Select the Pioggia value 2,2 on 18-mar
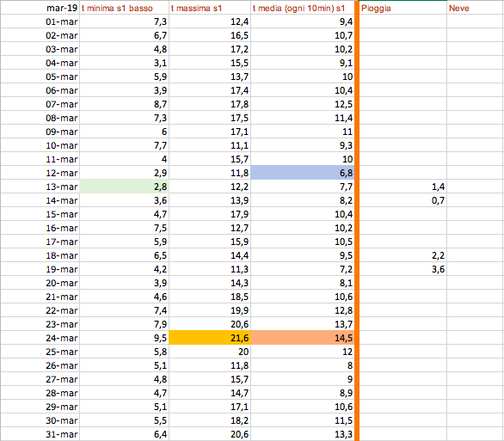Screen dimensions: 504x441 (403, 255)
